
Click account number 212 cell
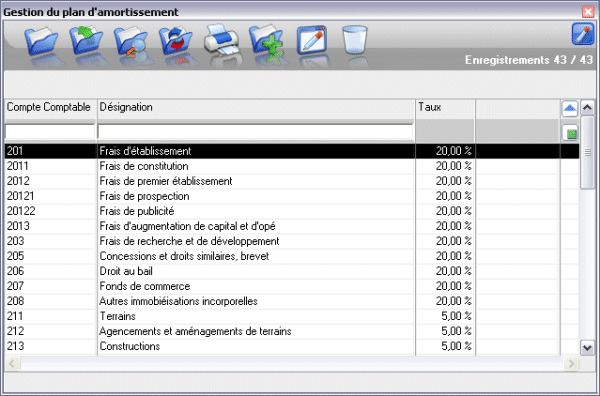tap(51, 331)
